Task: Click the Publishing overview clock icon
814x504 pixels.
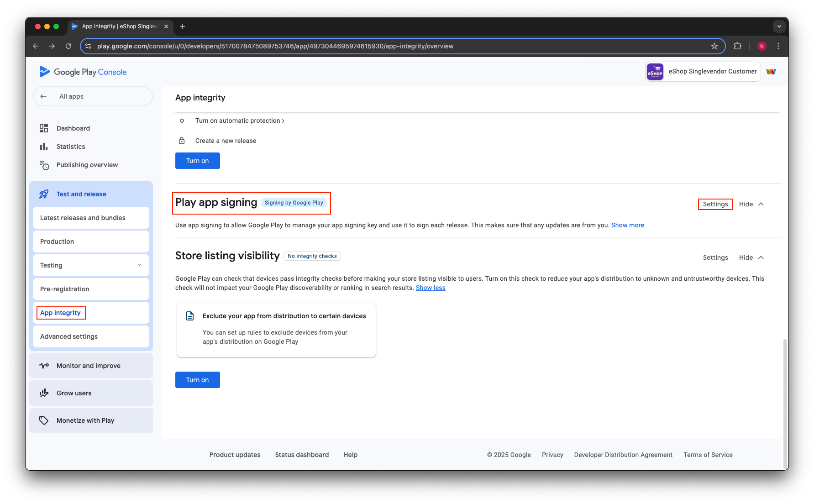Action: click(x=44, y=165)
